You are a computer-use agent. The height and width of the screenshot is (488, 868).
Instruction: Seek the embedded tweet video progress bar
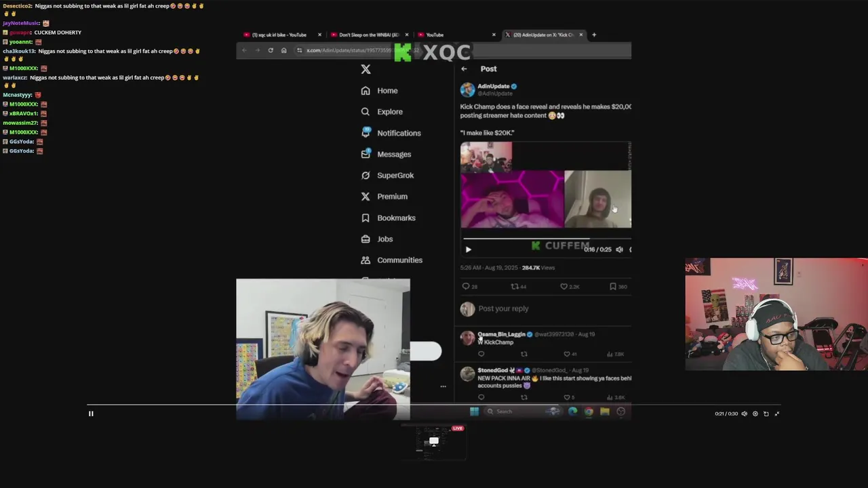point(547,239)
